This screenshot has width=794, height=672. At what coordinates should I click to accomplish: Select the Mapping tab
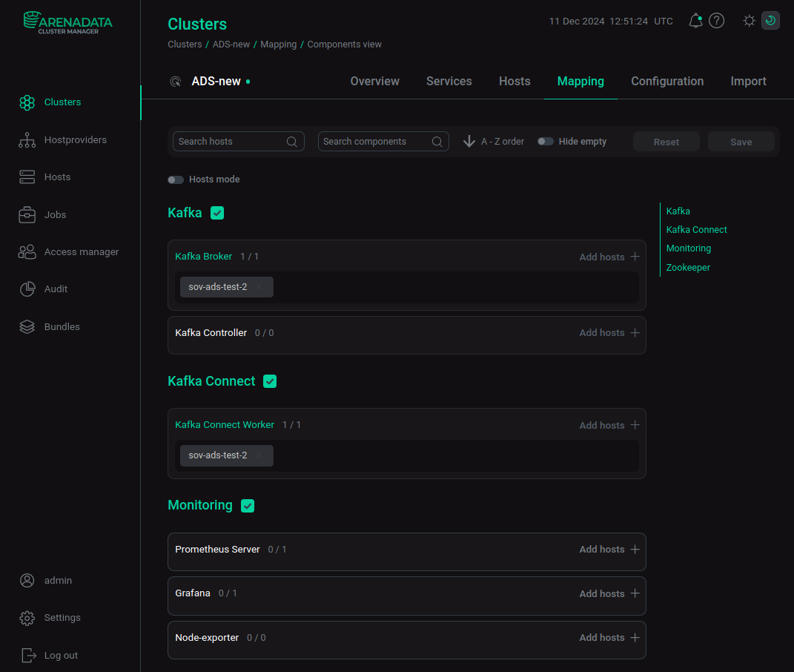tap(580, 81)
